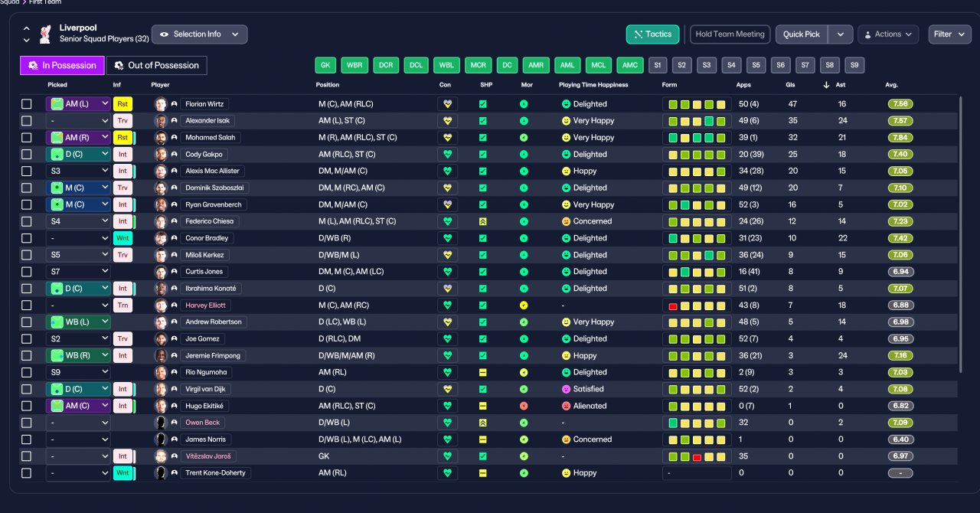Screen dimensions: 980x513
Task: Check the box next to Virgil van Dijk
Action: coord(27,389)
